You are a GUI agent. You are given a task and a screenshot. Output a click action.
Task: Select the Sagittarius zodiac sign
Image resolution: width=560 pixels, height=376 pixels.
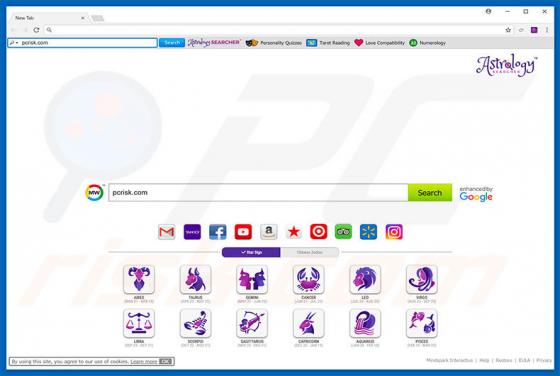(252, 324)
